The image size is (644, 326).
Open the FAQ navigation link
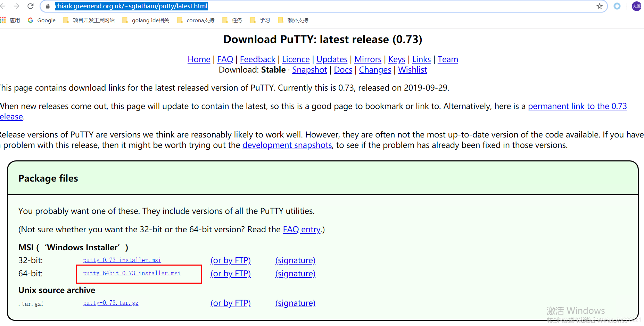(x=225, y=59)
